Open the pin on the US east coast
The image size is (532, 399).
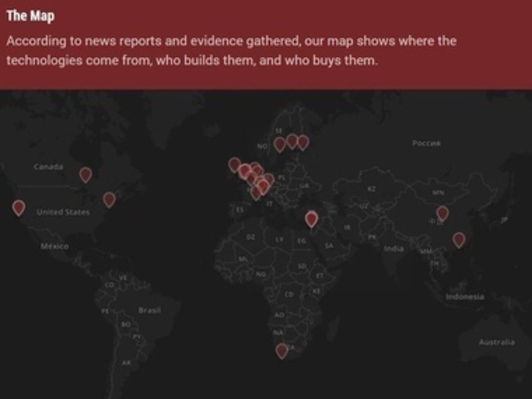109,199
